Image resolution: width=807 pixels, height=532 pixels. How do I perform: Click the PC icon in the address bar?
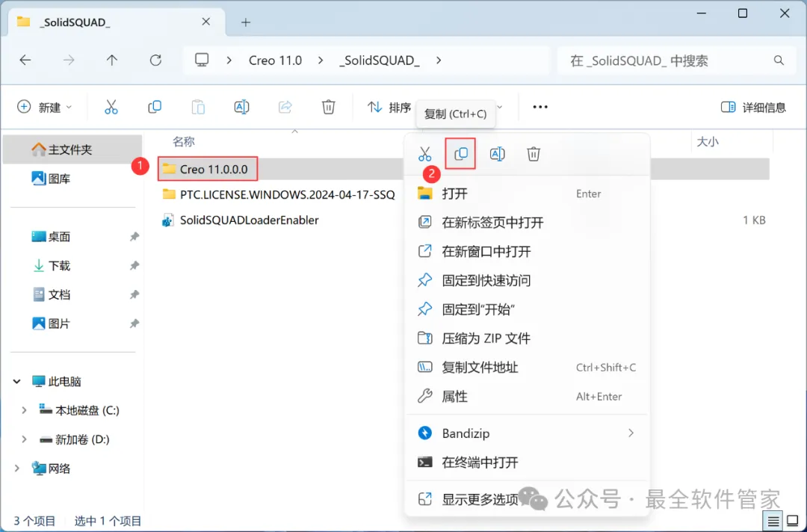[x=202, y=61]
